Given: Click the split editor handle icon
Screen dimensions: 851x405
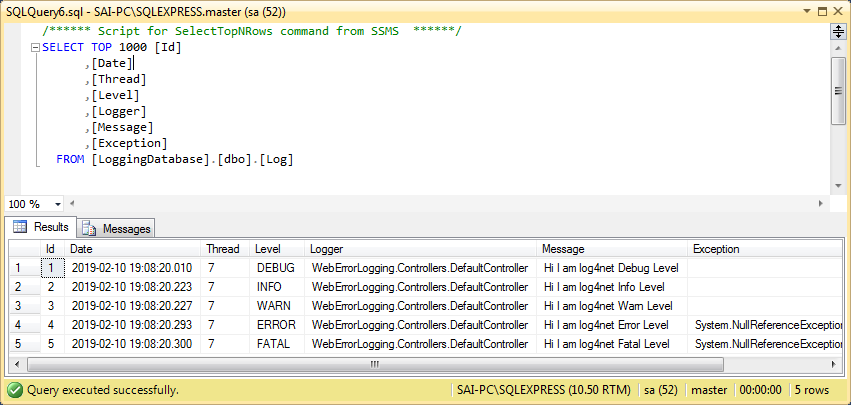Looking at the screenshot, I should tap(837, 32).
